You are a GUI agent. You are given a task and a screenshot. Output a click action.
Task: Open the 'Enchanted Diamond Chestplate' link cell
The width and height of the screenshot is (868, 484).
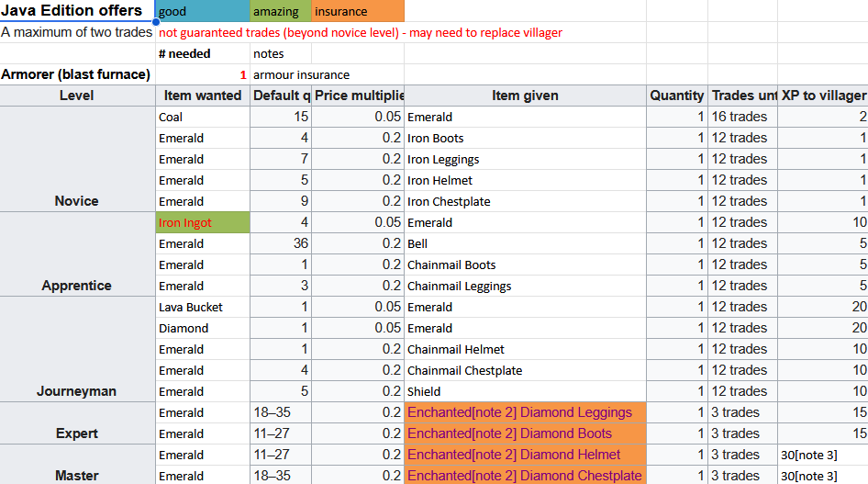click(x=525, y=475)
